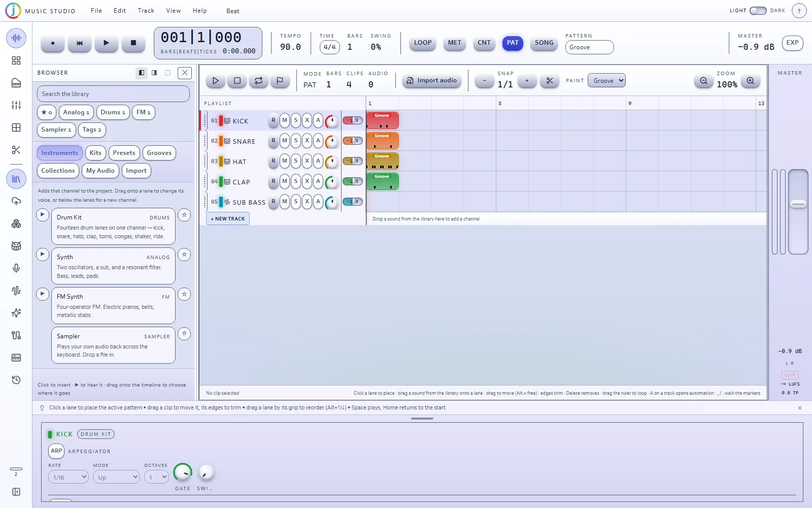Toggle the MET metronome button
Screen dimensions: 812x508
coord(455,43)
